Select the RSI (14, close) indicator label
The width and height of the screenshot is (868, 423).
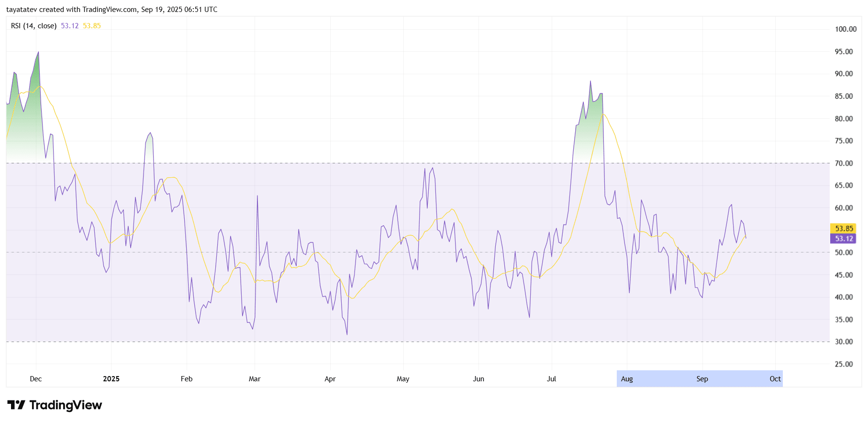point(33,26)
